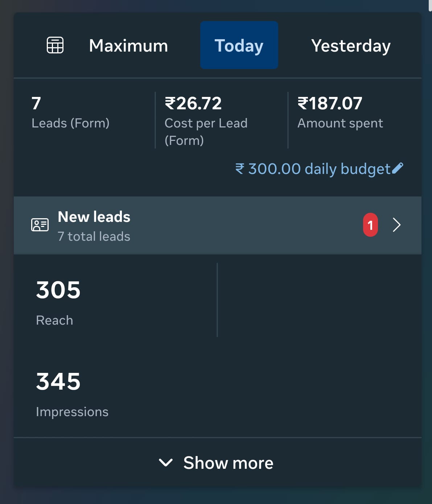Select the 305 Reach value

click(58, 290)
